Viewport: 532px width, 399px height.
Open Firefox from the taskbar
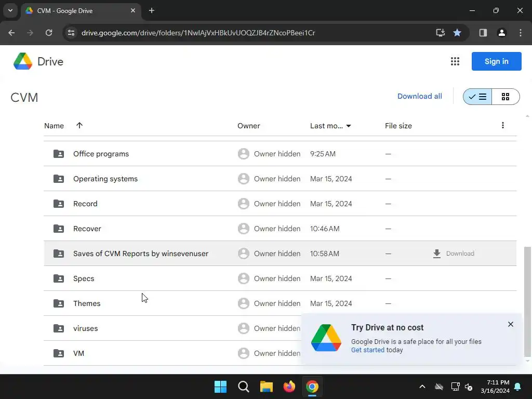pos(289,387)
